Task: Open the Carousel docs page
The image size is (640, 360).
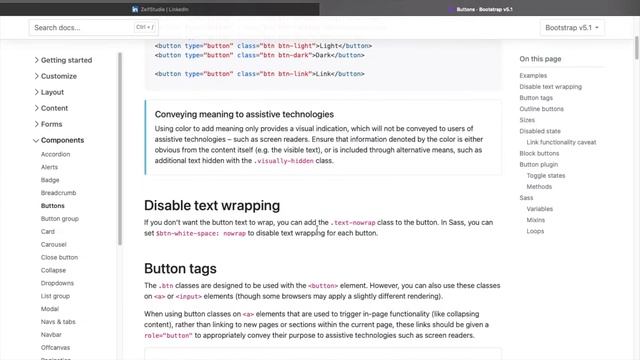Action: point(53,244)
